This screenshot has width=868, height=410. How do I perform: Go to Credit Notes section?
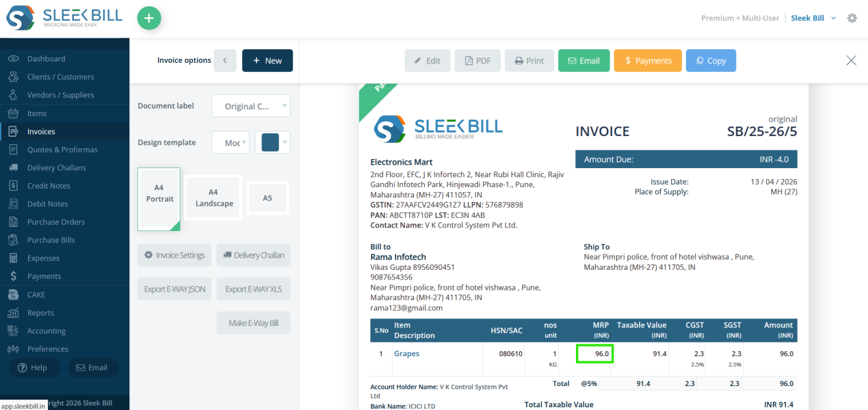click(49, 186)
